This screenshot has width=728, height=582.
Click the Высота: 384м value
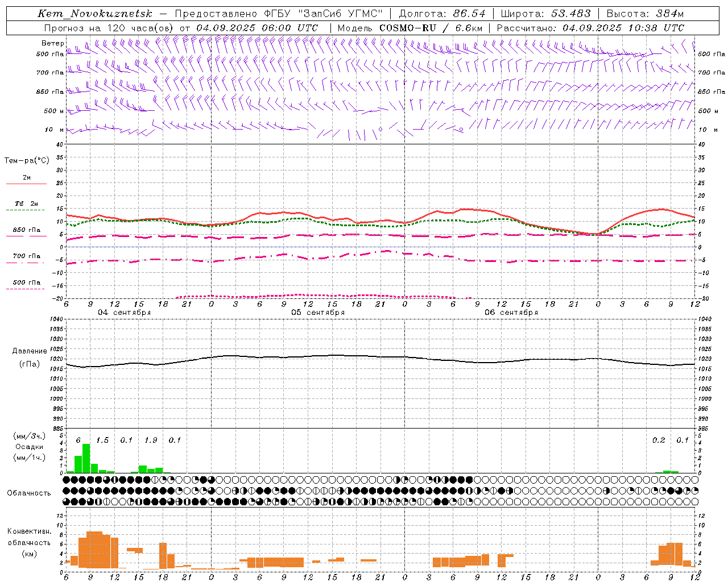(x=646, y=14)
